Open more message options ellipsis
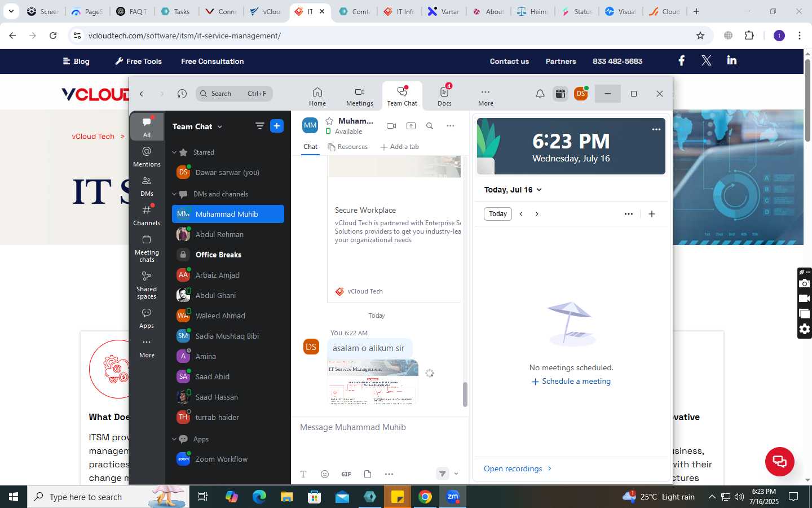 [x=389, y=474]
